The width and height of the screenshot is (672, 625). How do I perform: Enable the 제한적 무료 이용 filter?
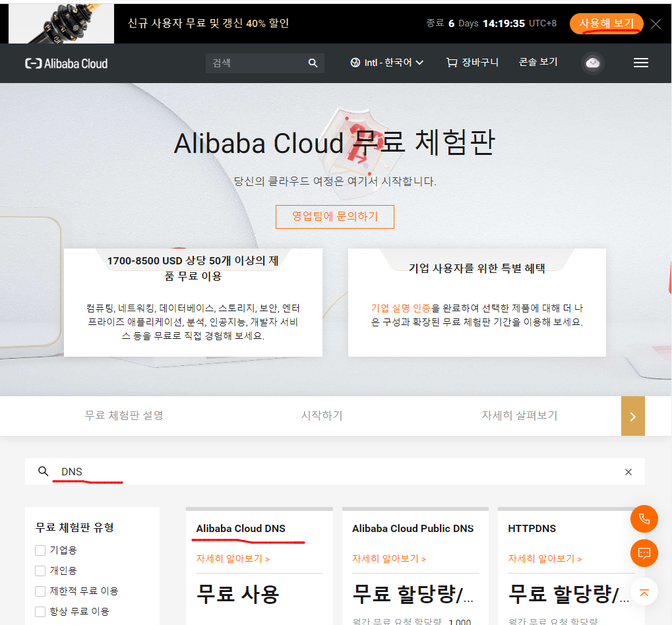(40, 591)
